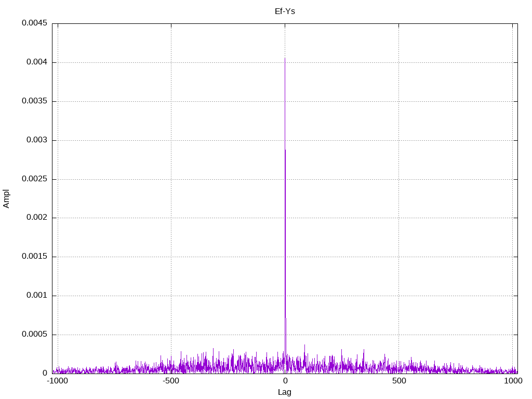
Task: Click x-axis tick label 1000
Action: (x=513, y=381)
